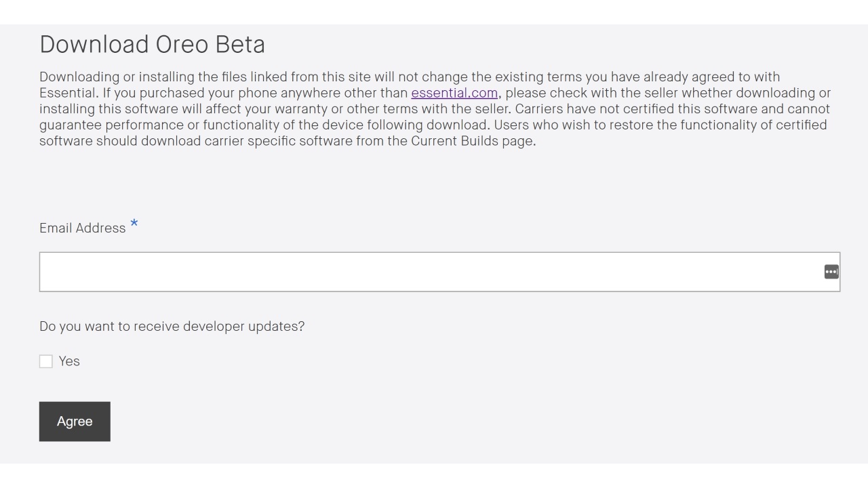Click the 'Do you want to receive developer updates?' text
The width and height of the screenshot is (868, 488).
pos(172,326)
